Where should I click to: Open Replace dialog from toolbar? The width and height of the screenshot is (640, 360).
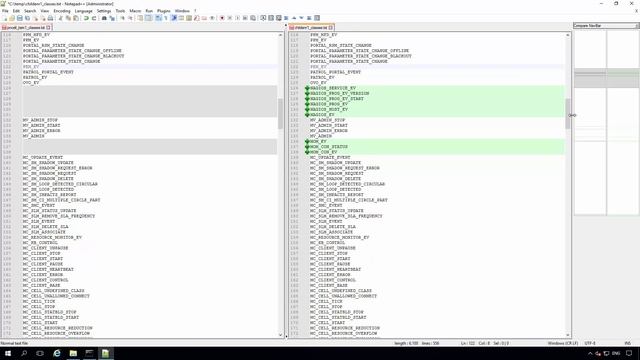click(112, 18)
